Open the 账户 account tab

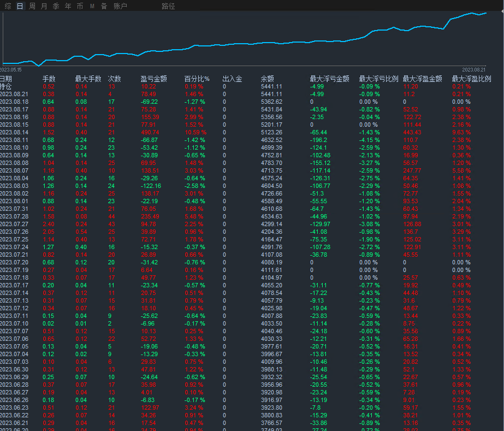[120, 6]
